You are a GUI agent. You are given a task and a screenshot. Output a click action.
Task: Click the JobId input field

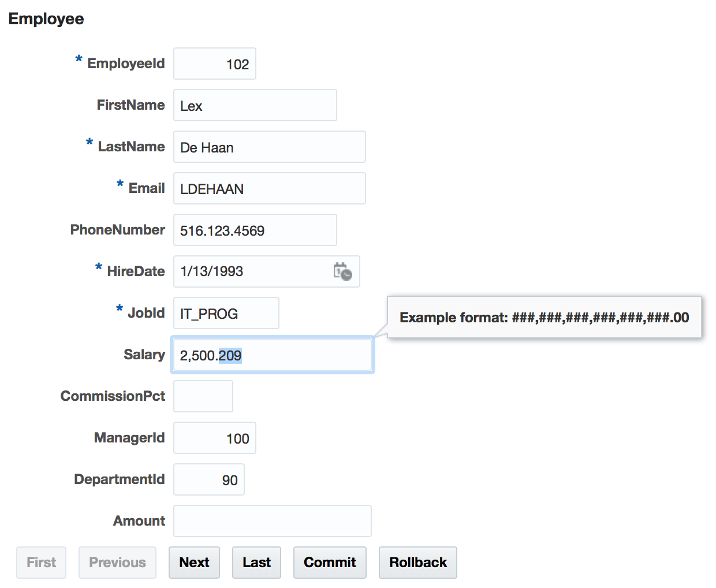point(226,313)
